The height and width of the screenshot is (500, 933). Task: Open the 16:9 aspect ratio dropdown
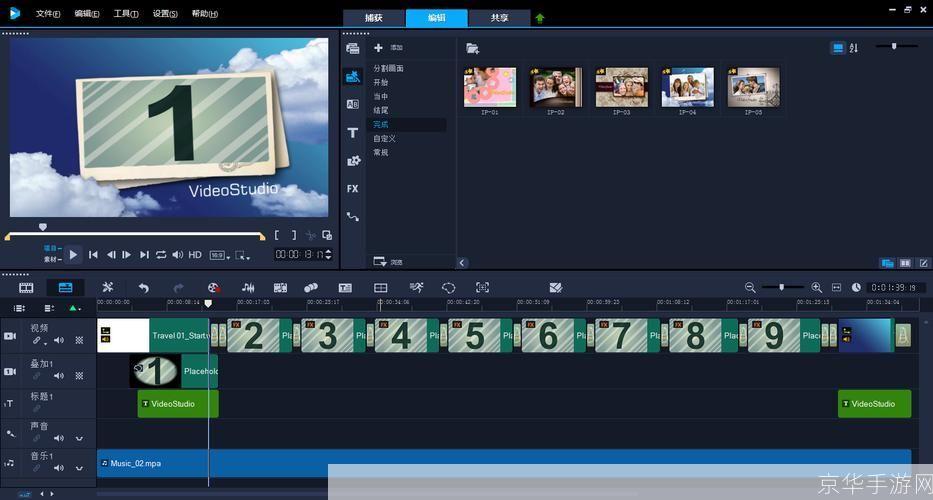(219, 255)
